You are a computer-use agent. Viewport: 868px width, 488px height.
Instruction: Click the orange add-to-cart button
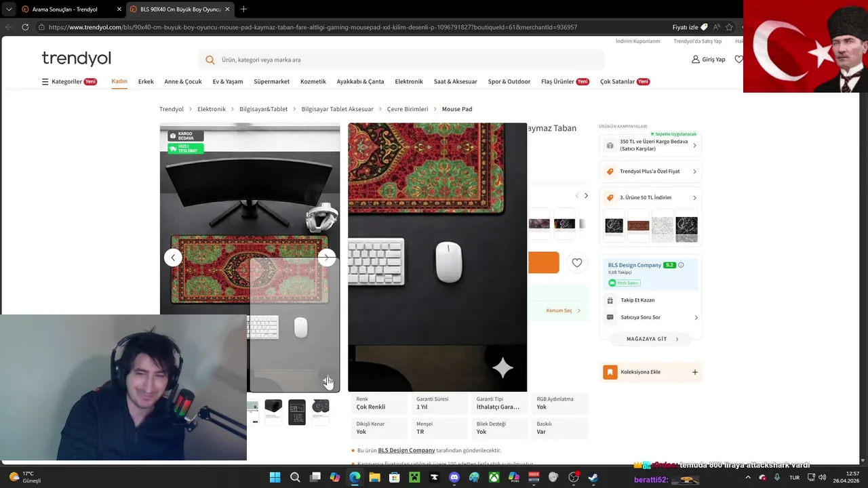(543, 262)
